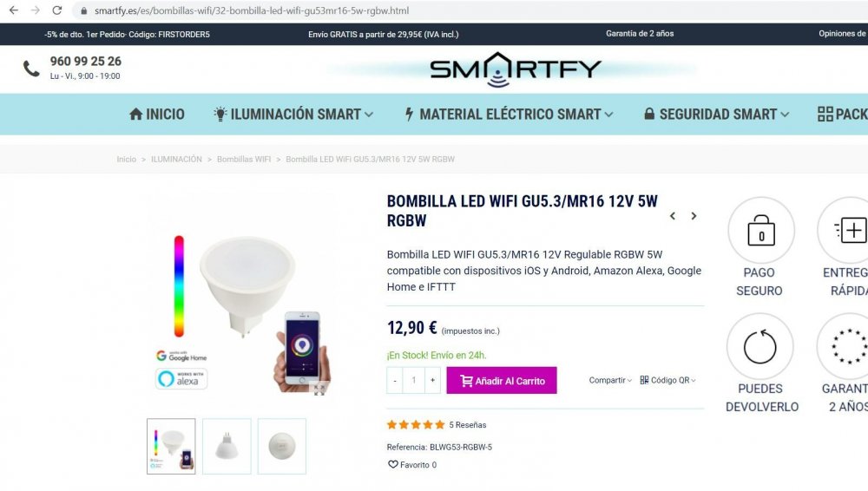The height and width of the screenshot is (491, 868).
Task: Open Pago Seguro lock icon
Action: 761,230
